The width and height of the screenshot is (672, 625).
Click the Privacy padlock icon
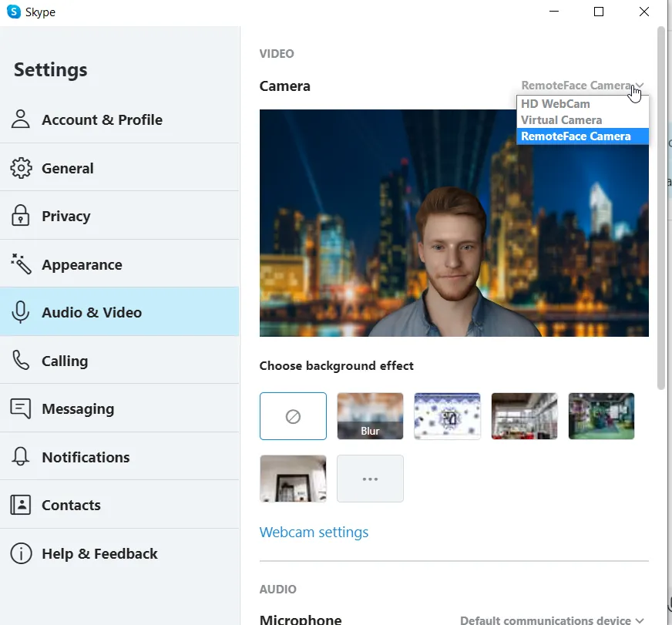click(21, 215)
